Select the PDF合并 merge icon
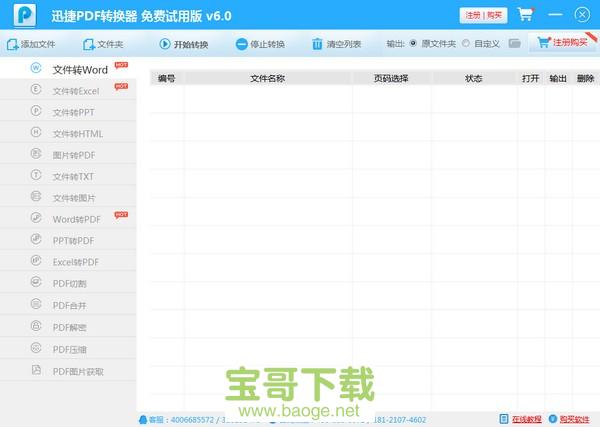Image resolution: width=600 pixels, height=427 pixels. (x=36, y=304)
